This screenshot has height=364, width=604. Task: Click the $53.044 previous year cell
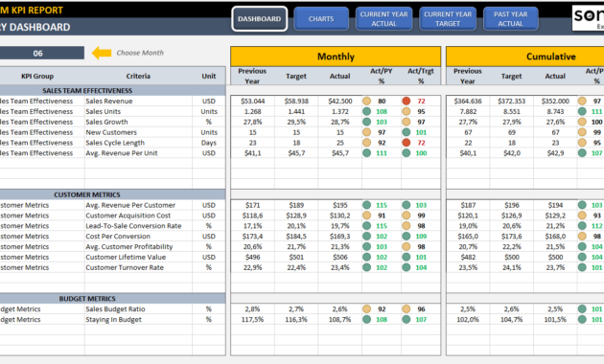click(x=253, y=102)
